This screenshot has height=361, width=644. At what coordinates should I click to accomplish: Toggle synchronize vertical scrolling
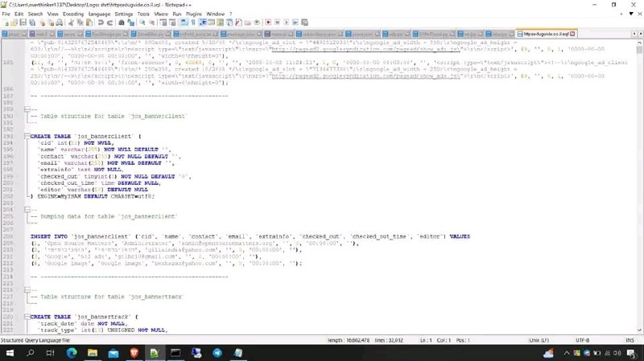163,23
